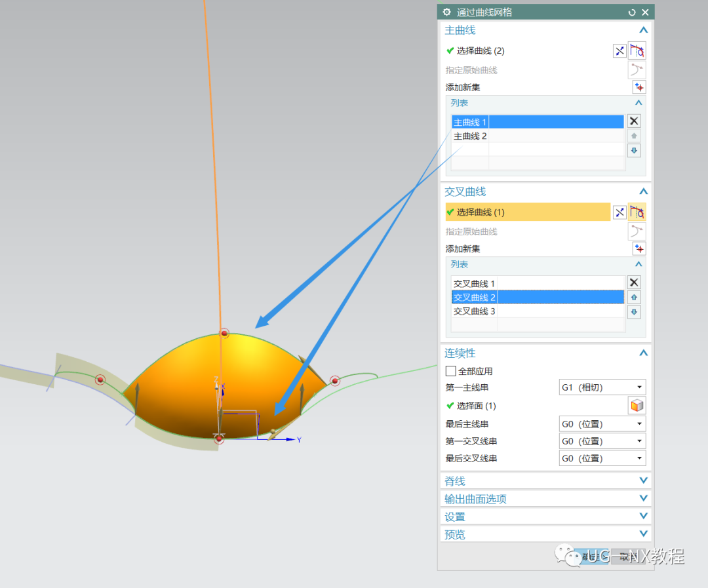Click the curve rule icon in 主曲线 section
The height and width of the screenshot is (588, 708).
coord(637,50)
